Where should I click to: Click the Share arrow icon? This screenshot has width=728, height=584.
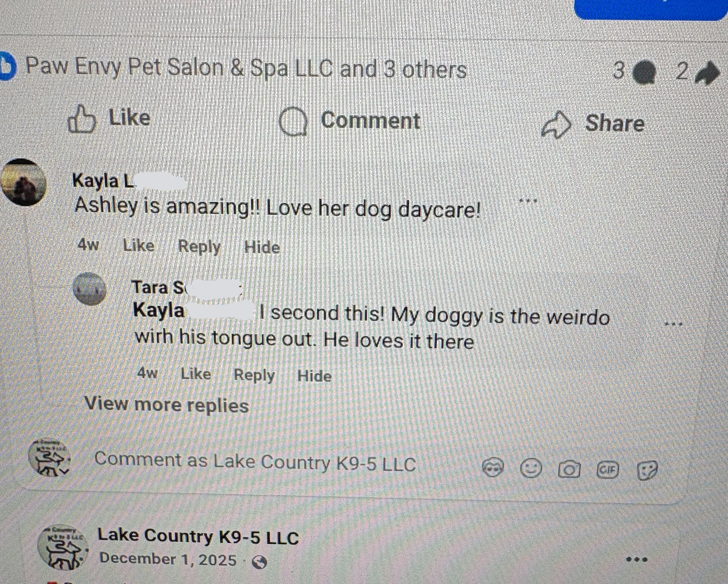556,124
